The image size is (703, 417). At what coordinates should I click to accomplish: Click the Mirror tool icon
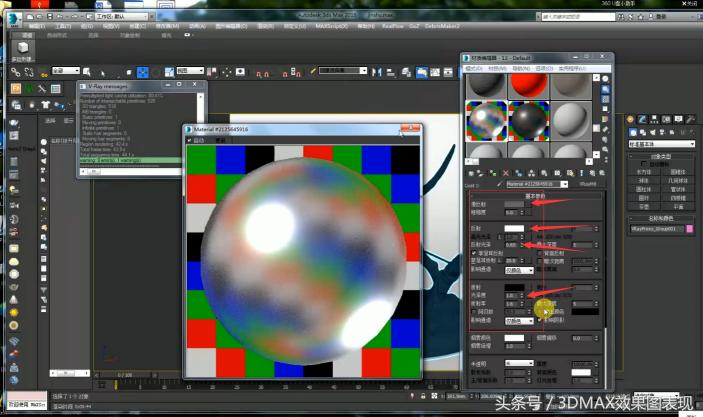coord(377,72)
